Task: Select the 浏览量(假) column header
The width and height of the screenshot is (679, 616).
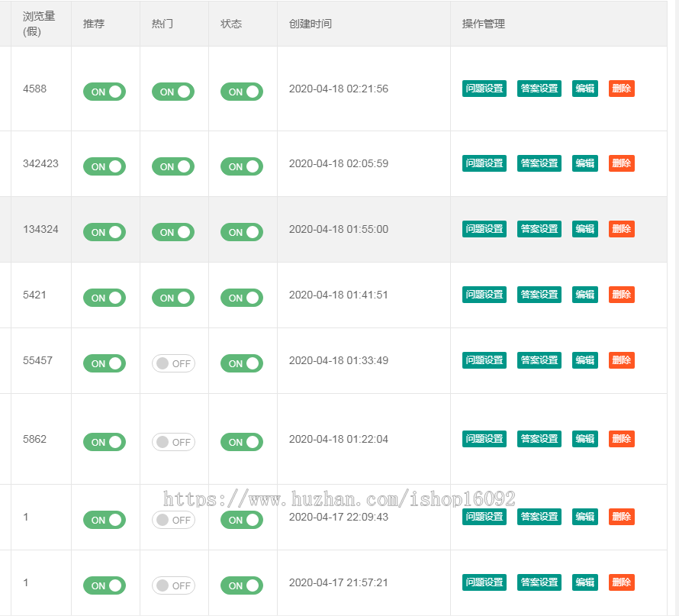Action: (39, 24)
